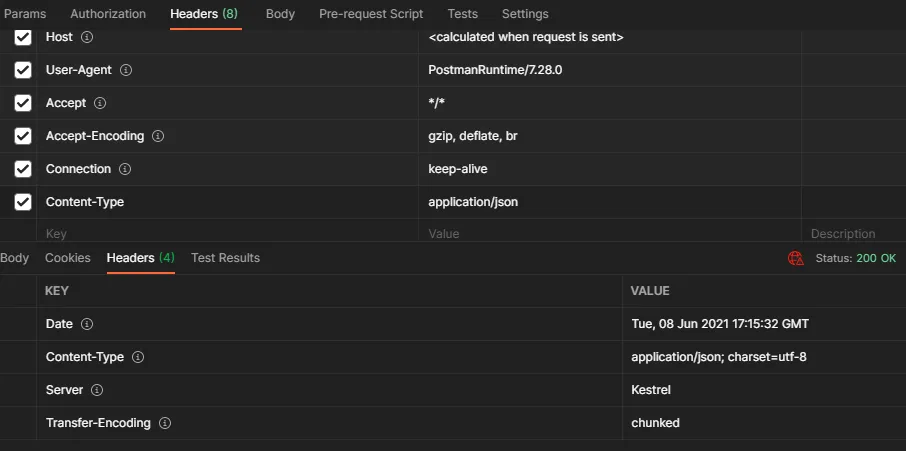Disable the Accept-Encoding header checkbox
The width and height of the screenshot is (906, 451).
[x=23, y=136]
